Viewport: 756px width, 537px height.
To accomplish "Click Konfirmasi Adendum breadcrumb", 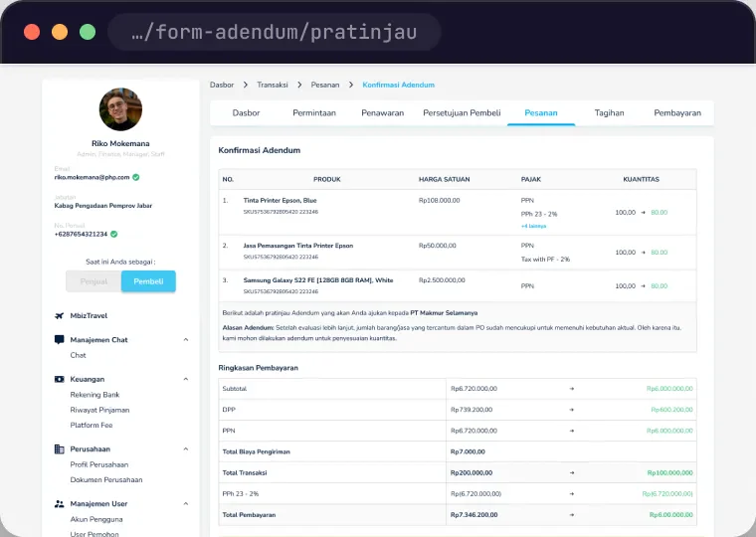I will (x=398, y=85).
